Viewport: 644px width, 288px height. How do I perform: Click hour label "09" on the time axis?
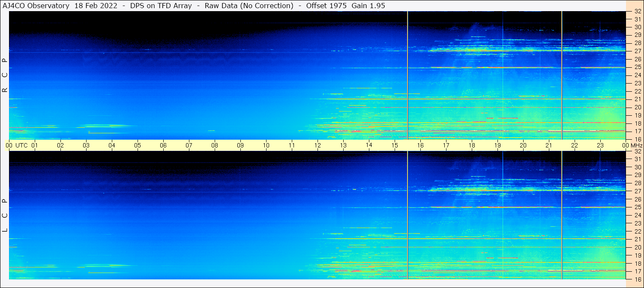tap(240, 145)
